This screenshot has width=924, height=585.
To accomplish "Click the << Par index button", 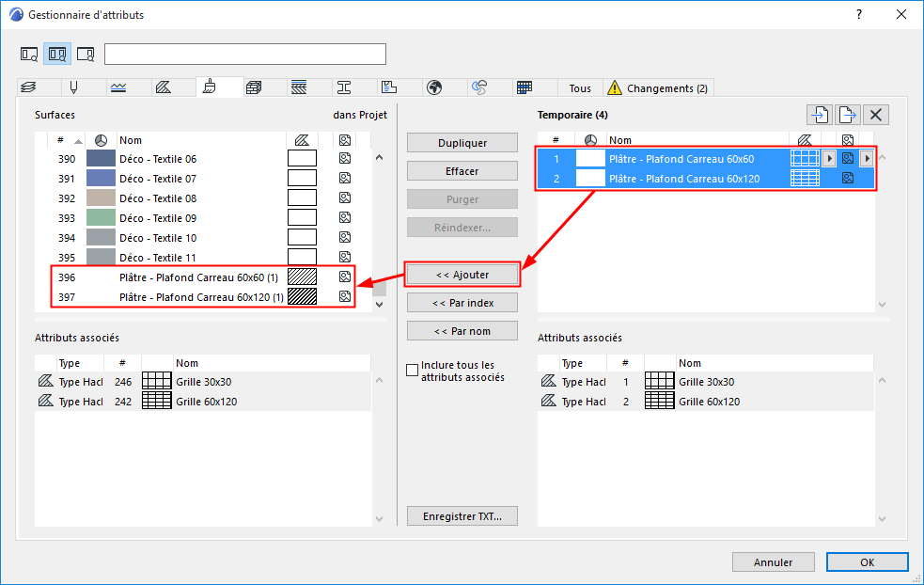I will coord(462,303).
